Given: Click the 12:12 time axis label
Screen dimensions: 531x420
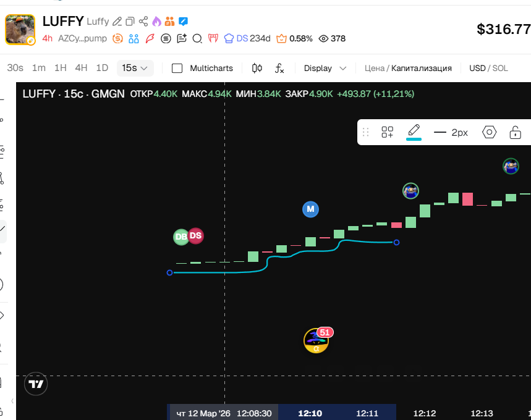Looking at the screenshot, I should point(425,413).
